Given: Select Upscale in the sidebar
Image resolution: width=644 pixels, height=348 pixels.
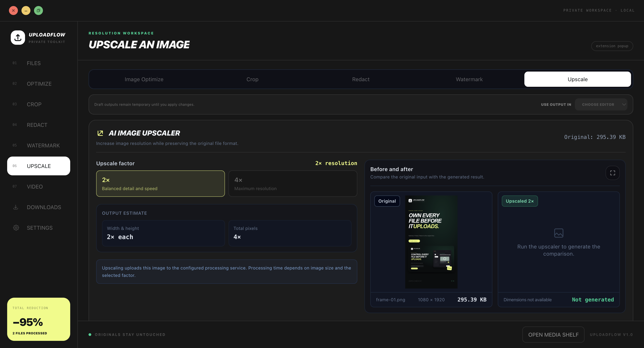Looking at the screenshot, I should coord(39,166).
